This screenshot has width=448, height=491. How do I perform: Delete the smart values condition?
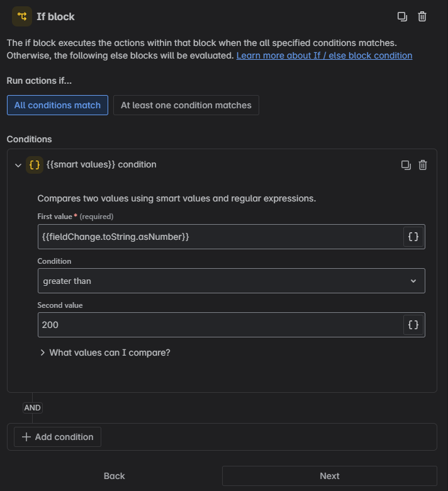(423, 165)
